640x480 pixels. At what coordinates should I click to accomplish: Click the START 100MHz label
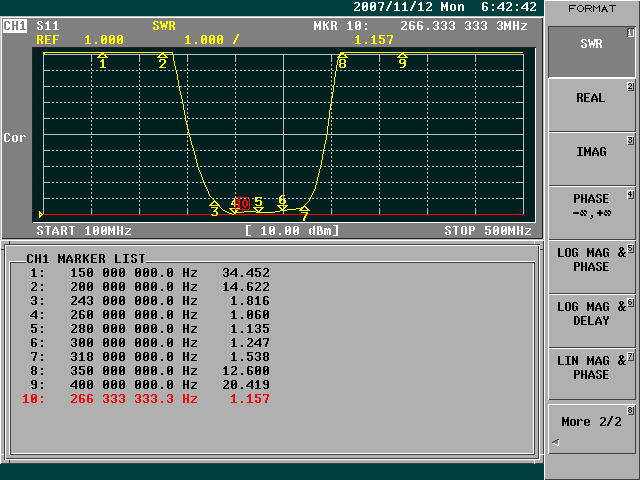click(x=84, y=231)
